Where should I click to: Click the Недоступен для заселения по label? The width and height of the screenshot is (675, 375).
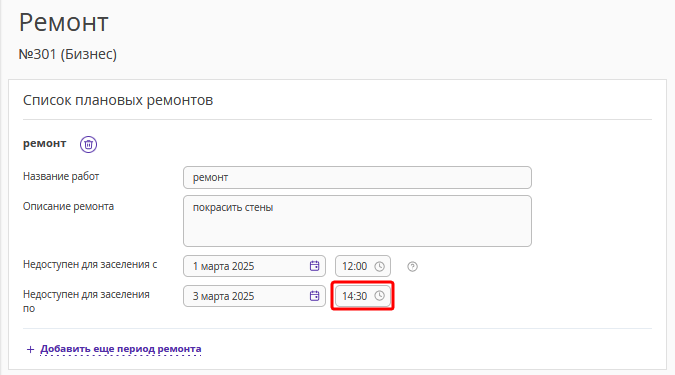tap(86, 301)
